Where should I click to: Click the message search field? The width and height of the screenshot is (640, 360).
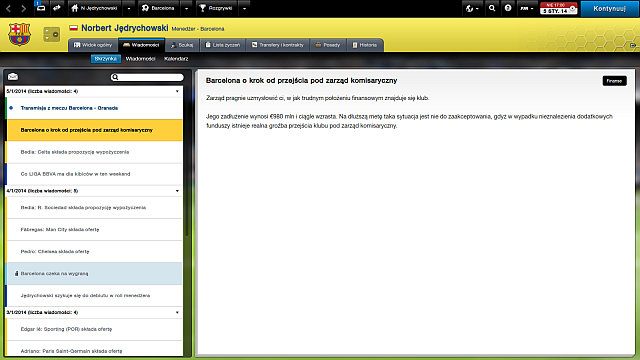(x=147, y=77)
